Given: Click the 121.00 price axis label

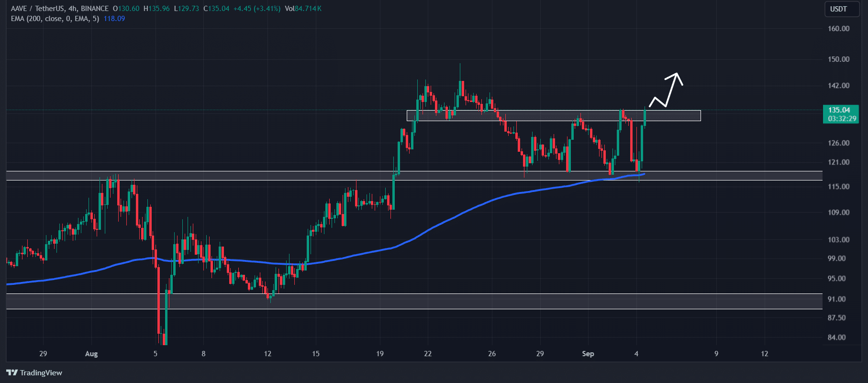Looking at the screenshot, I should 839,162.
